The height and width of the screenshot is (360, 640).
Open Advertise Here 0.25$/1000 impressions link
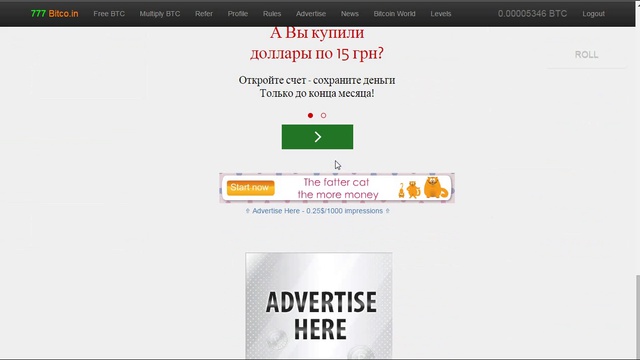point(317,211)
